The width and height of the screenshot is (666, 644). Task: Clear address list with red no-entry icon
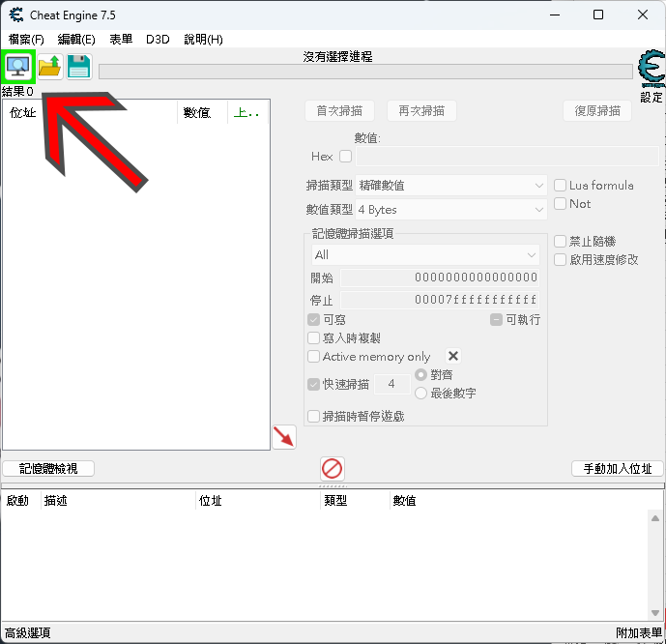click(333, 469)
